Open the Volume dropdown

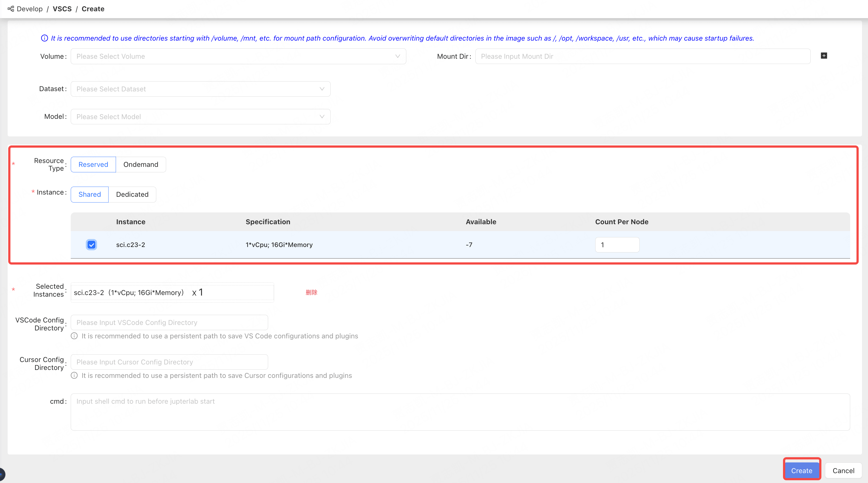pos(238,56)
